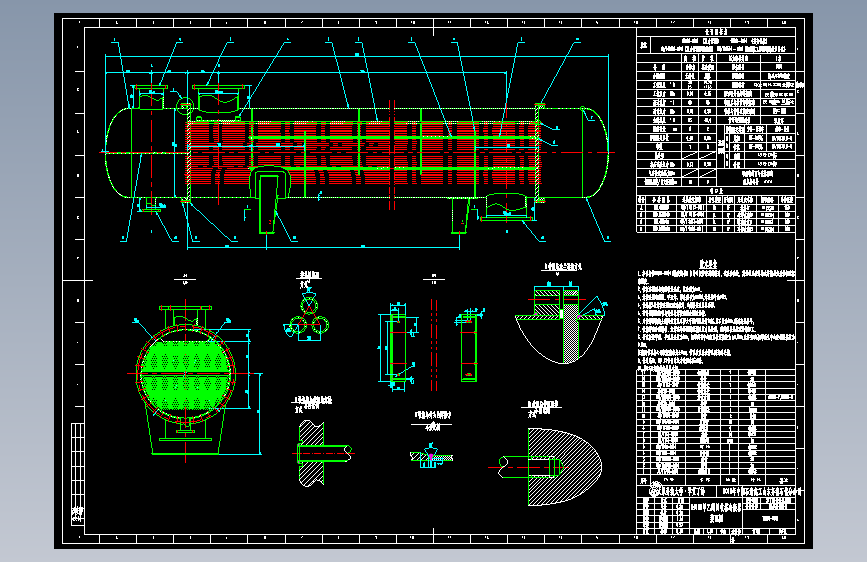Select the small weld joint detail with magenta dot
867x562 pixels.
tap(431, 456)
